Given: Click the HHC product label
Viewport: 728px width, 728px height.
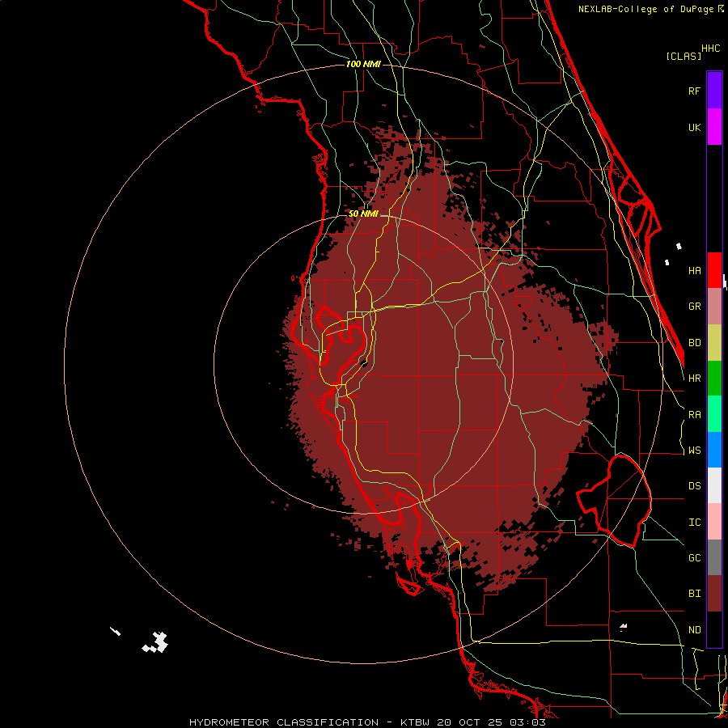Looking at the screenshot, I should coord(710,49).
